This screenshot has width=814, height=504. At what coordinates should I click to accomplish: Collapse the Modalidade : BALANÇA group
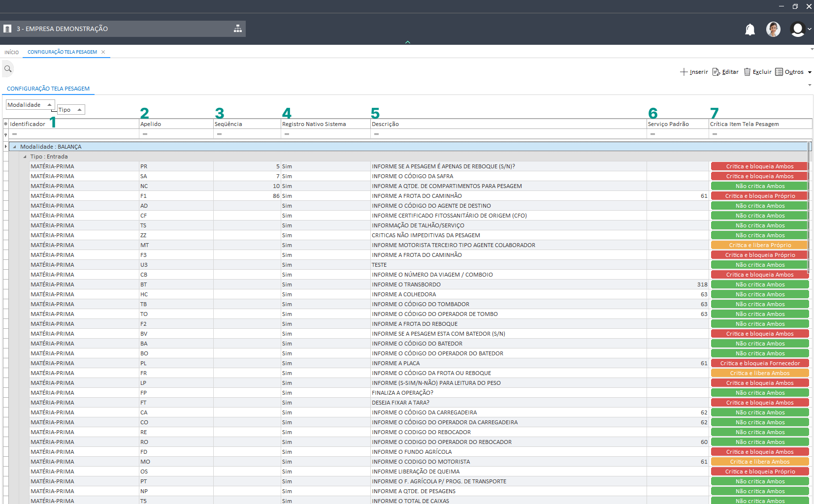coord(14,147)
